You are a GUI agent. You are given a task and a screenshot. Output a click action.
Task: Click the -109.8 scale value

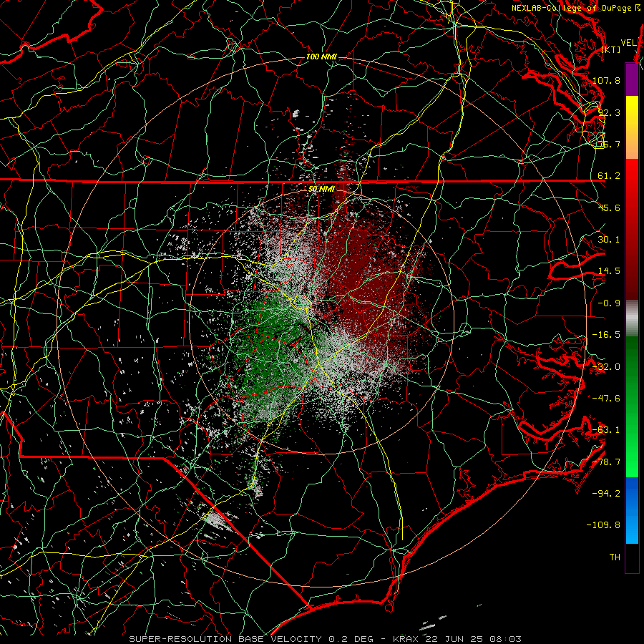[603, 525]
